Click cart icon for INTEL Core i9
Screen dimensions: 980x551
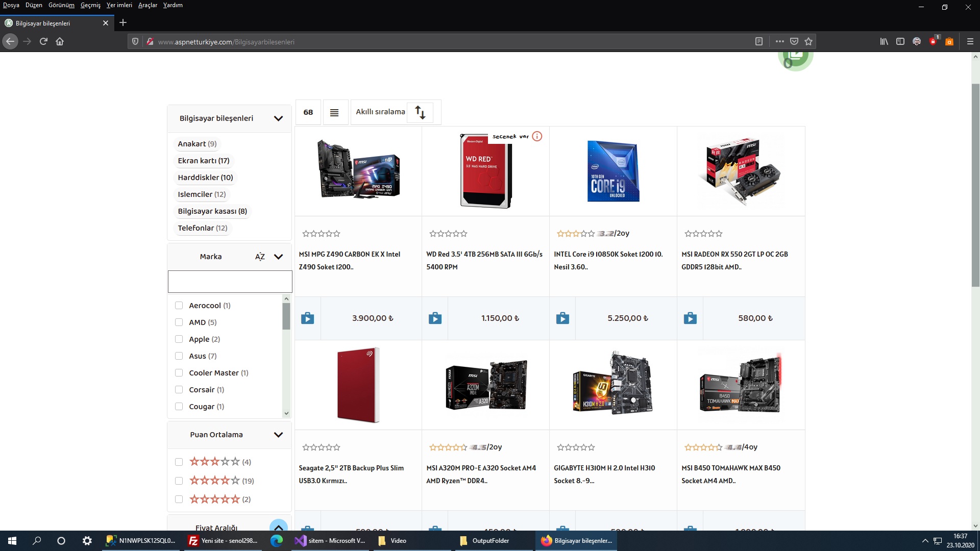click(562, 318)
